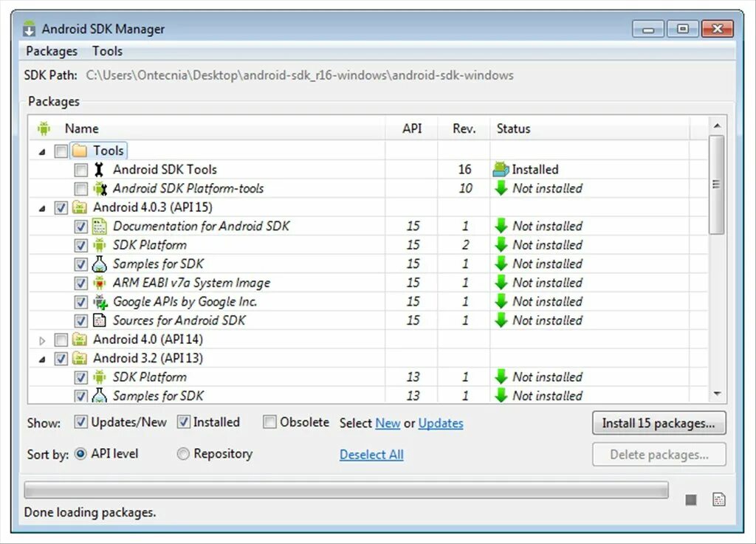Disable the Installed filter checkbox

point(183,421)
